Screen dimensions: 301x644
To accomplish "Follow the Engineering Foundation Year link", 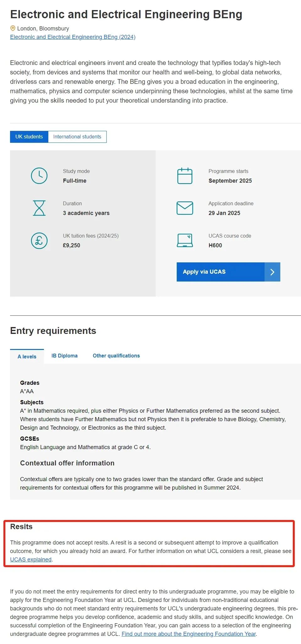I will (x=189, y=634).
